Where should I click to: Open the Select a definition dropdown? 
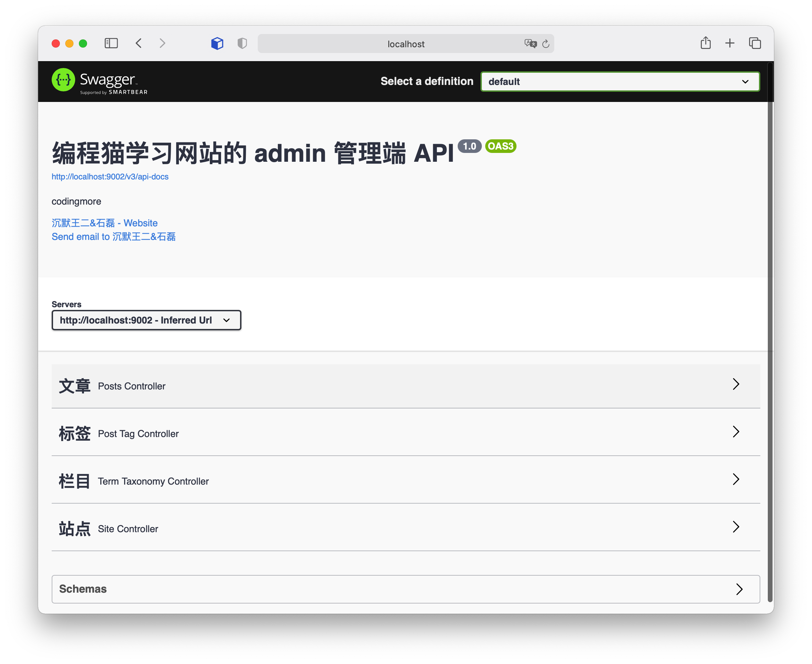pos(620,82)
